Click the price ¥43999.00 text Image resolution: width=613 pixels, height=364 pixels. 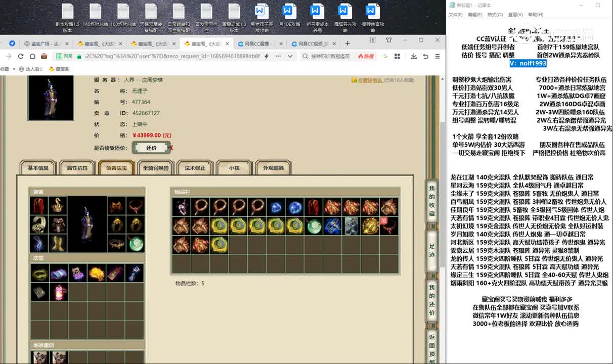coord(152,135)
